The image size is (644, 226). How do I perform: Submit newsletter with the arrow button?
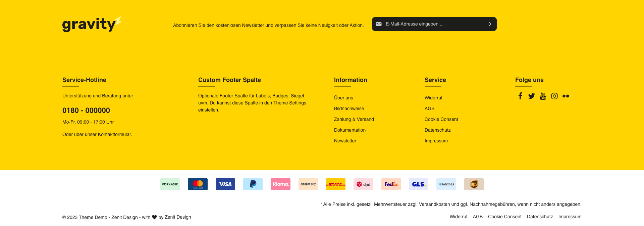[489, 24]
